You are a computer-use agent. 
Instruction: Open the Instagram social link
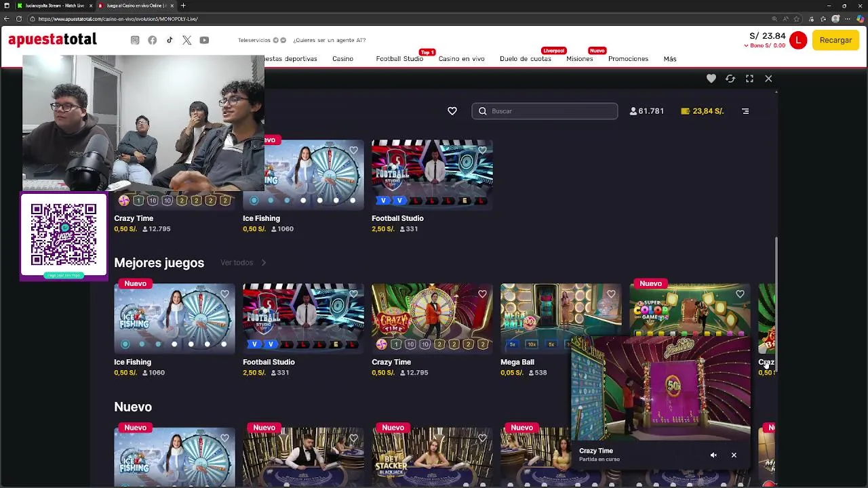click(x=135, y=40)
